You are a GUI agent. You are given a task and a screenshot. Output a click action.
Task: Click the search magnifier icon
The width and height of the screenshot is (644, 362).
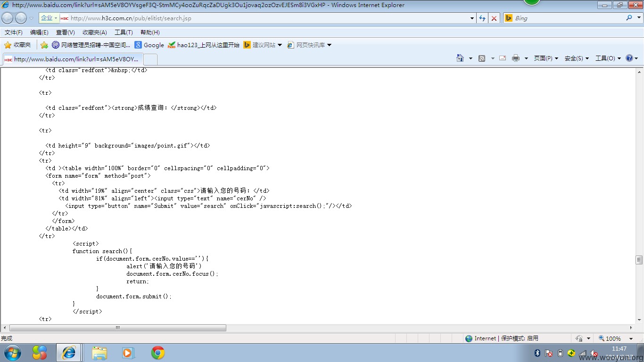[x=629, y=18]
